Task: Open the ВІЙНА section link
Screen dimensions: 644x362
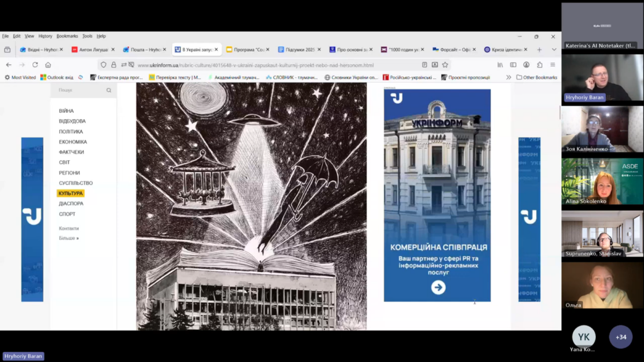Action: tap(67, 111)
